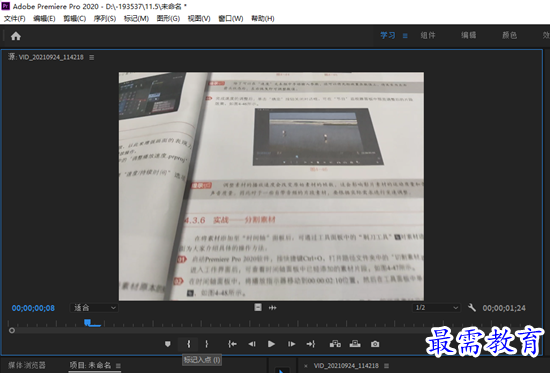Open the 序列(S) menu
Screen dimensions: 550x373
click(x=105, y=19)
